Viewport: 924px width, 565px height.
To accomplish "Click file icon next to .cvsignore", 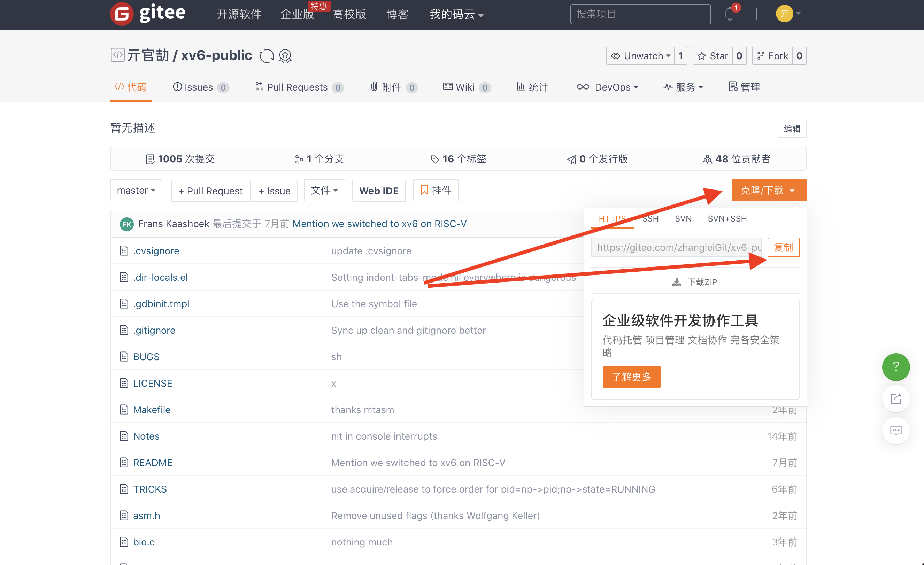I will point(124,250).
